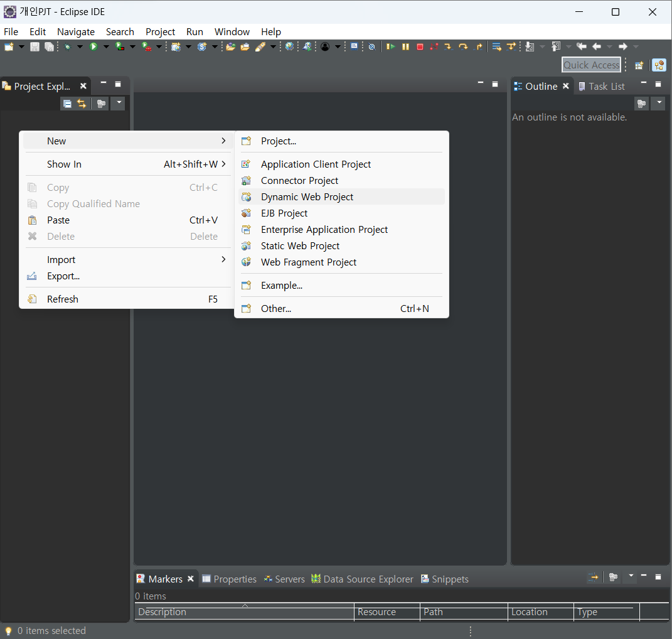The image size is (672, 639).
Task: Select Other... in the New submenu
Action: tap(341, 308)
